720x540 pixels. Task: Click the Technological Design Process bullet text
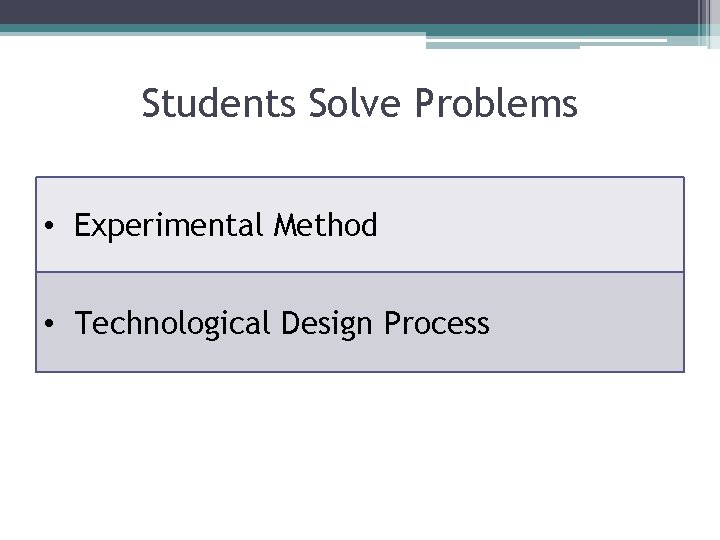click(x=282, y=323)
